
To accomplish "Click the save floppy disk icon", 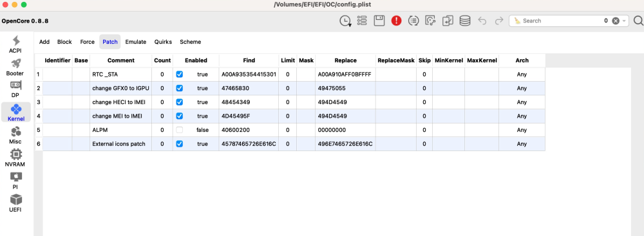I will pos(379,21).
